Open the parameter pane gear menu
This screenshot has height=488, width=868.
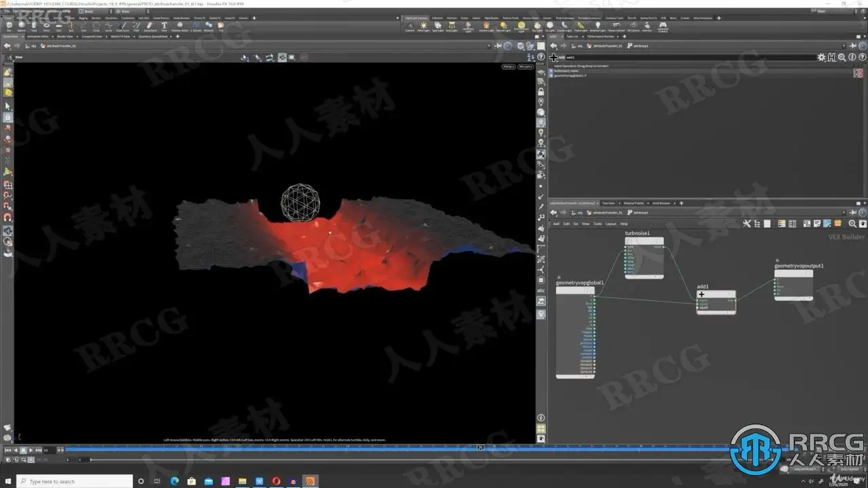pos(822,58)
